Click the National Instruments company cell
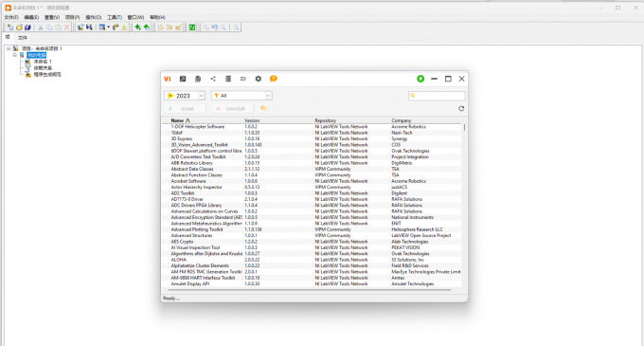The width and height of the screenshot is (644, 346). coord(412,217)
